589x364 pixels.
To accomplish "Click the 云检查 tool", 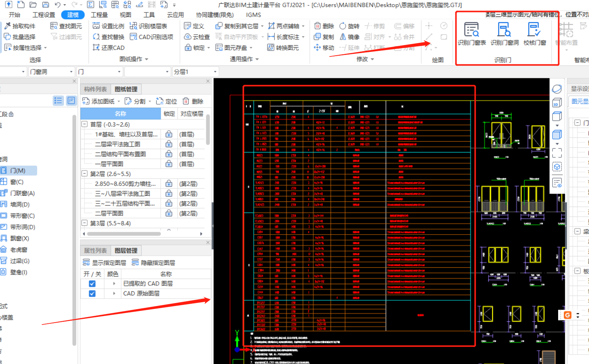I will pos(197,37).
